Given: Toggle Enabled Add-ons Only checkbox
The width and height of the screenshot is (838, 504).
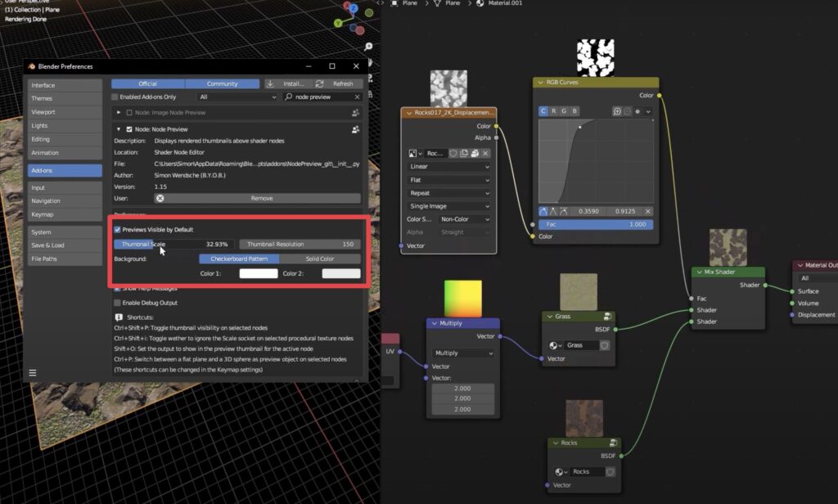Looking at the screenshot, I should click(x=115, y=97).
